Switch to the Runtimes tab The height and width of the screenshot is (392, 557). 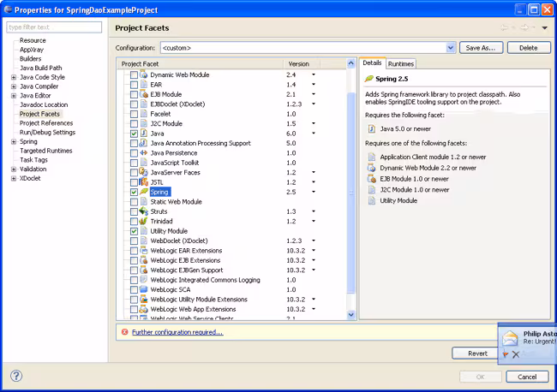click(400, 63)
